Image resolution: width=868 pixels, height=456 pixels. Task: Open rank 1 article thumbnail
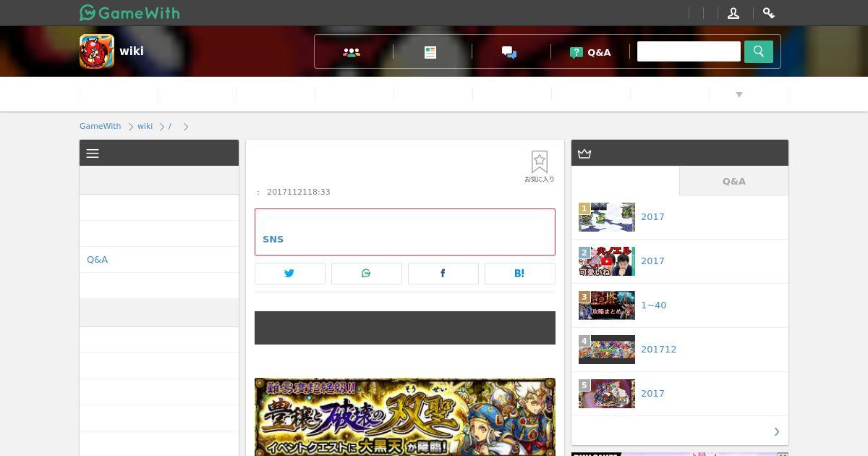point(607,217)
